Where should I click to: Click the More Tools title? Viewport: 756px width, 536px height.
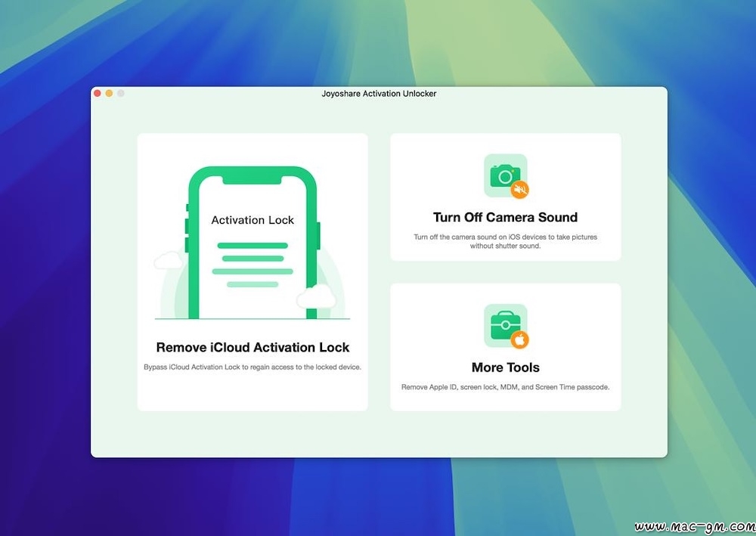[505, 367]
